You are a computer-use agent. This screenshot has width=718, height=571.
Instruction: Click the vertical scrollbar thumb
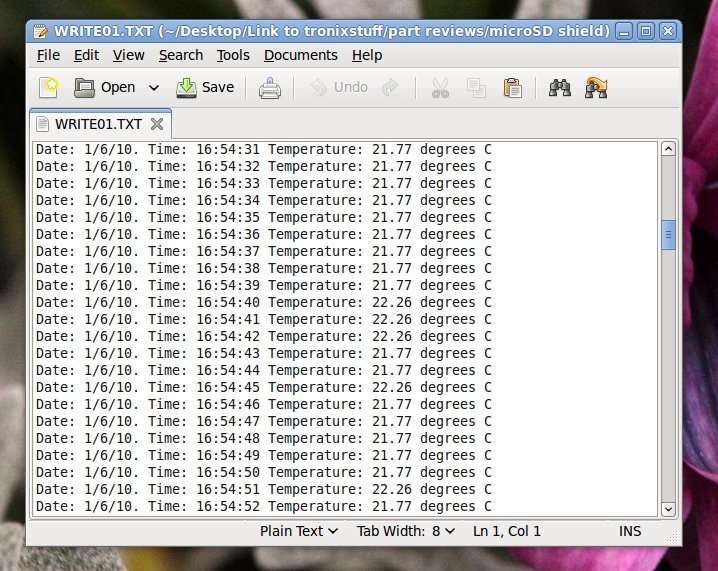pyautogui.click(x=668, y=236)
